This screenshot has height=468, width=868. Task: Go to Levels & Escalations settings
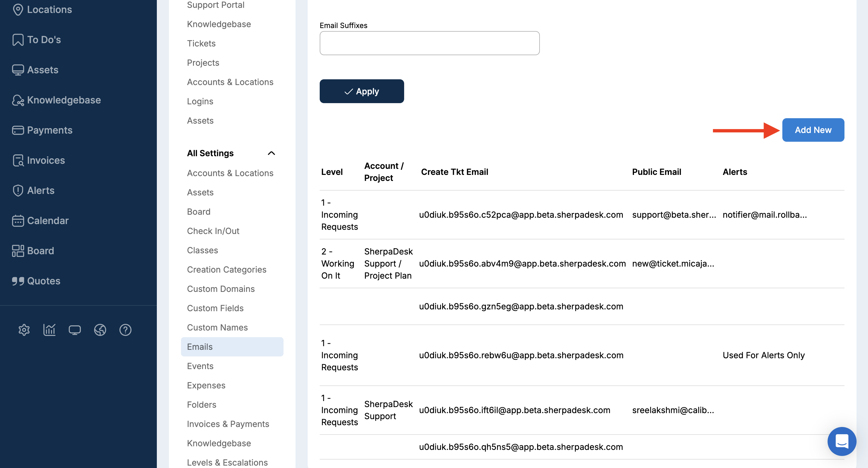[x=227, y=462]
